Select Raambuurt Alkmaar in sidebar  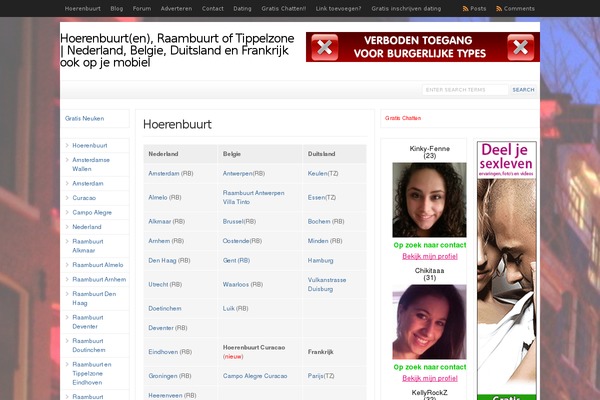[88, 246]
